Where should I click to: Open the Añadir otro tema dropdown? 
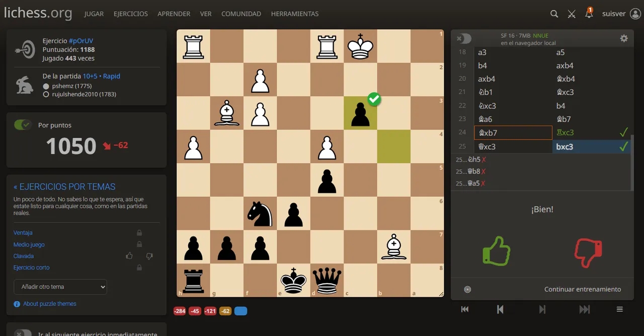click(60, 287)
